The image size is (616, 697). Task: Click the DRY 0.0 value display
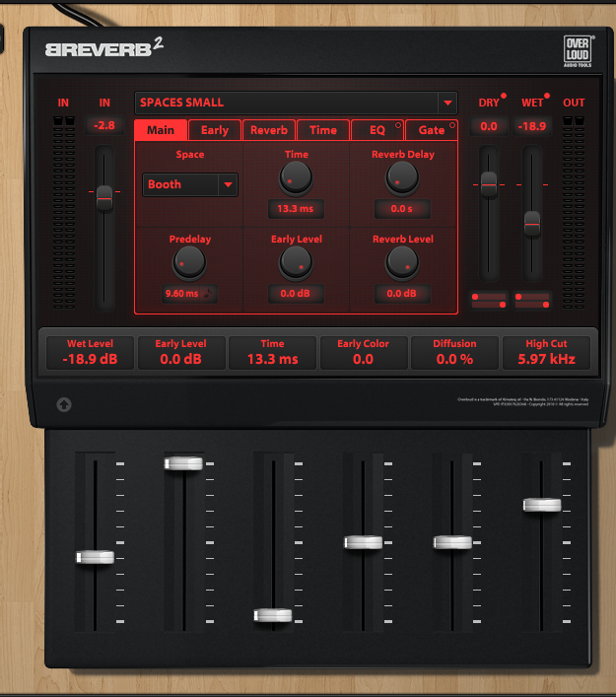coord(489,126)
